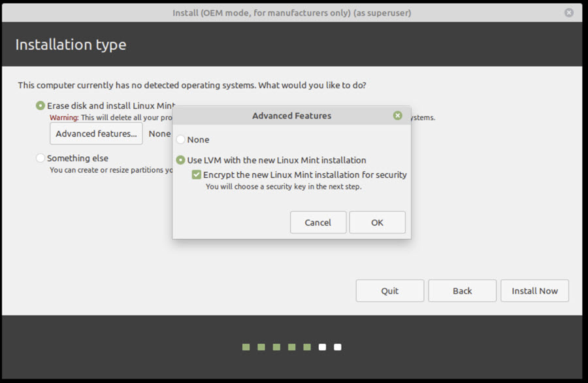Click the "Installation type" page heading
The height and width of the screenshot is (383, 588).
(x=70, y=44)
